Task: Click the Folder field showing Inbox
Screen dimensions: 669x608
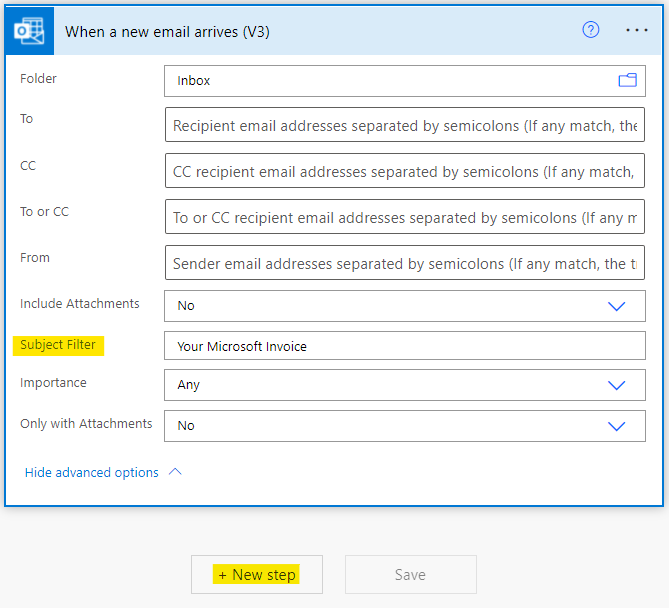Action: point(390,81)
